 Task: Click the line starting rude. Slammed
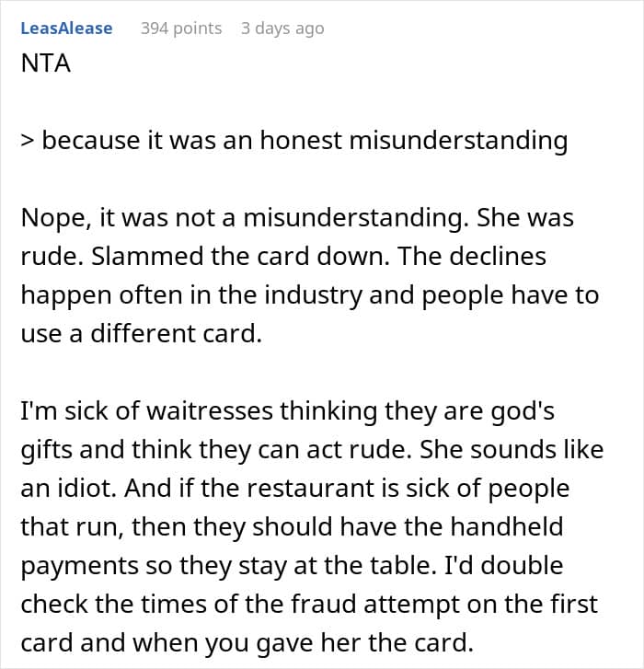[x=283, y=257]
